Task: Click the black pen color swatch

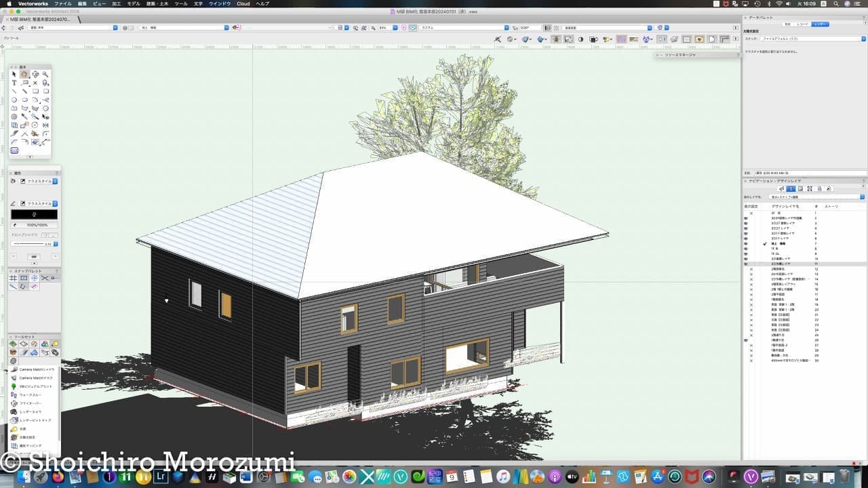Action: (x=34, y=214)
